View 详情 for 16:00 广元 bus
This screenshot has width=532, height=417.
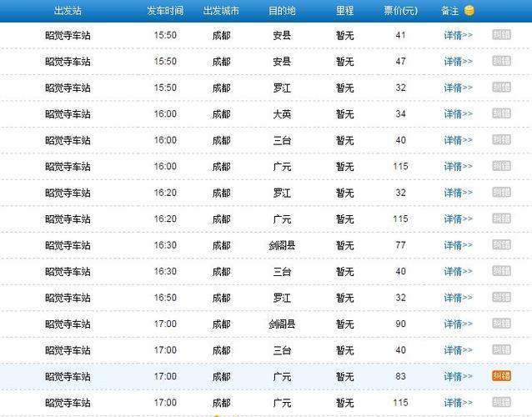point(458,166)
